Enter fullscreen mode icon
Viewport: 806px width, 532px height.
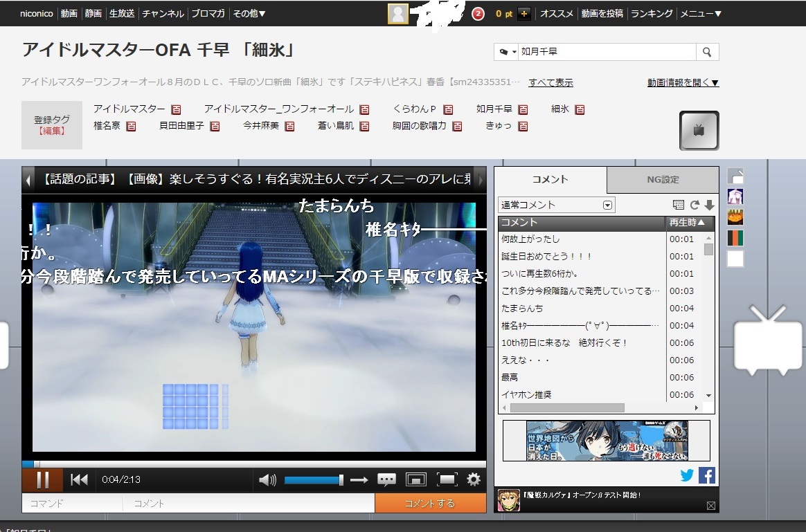tap(447, 480)
